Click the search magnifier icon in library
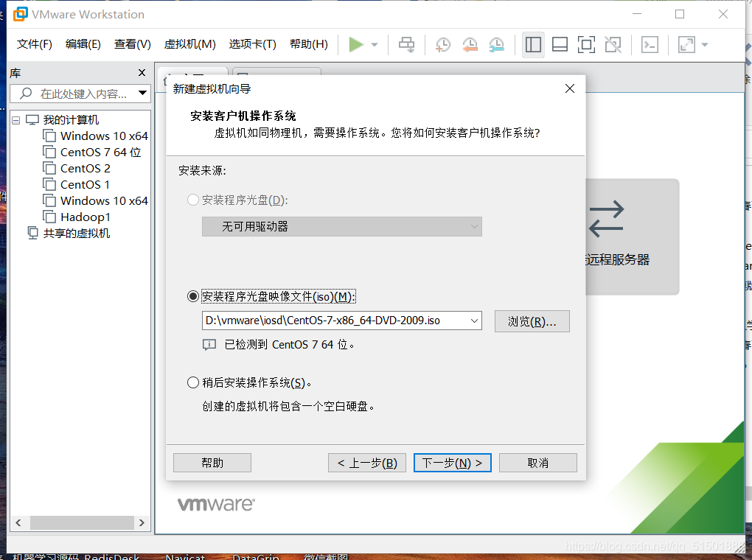Image resolution: width=752 pixels, height=560 pixels. pyautogui.click(x=25, y=93)
